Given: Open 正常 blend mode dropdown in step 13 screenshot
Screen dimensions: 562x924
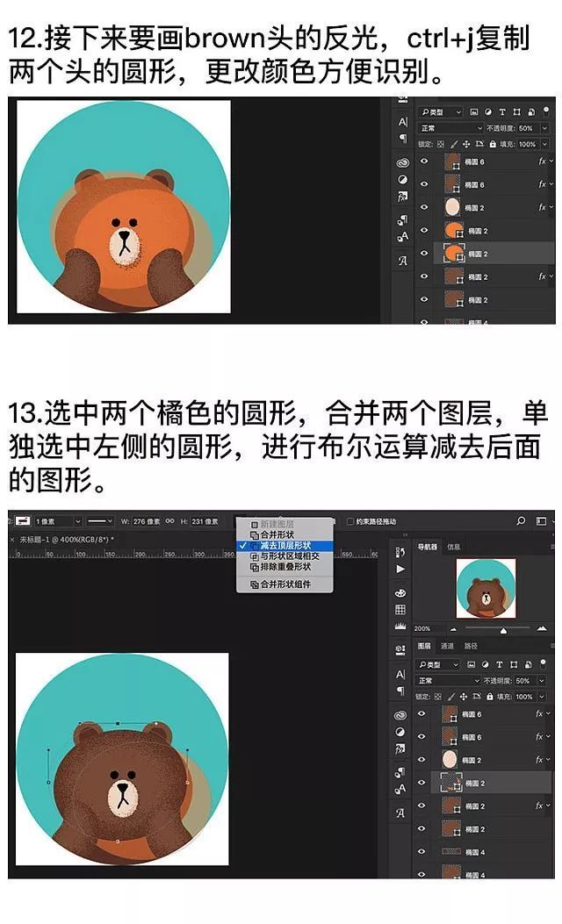Looking at the screenshot, I should 448,681.
